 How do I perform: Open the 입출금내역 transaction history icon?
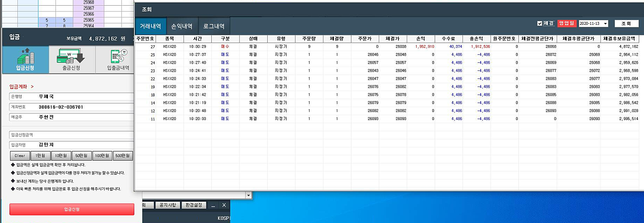118,59
